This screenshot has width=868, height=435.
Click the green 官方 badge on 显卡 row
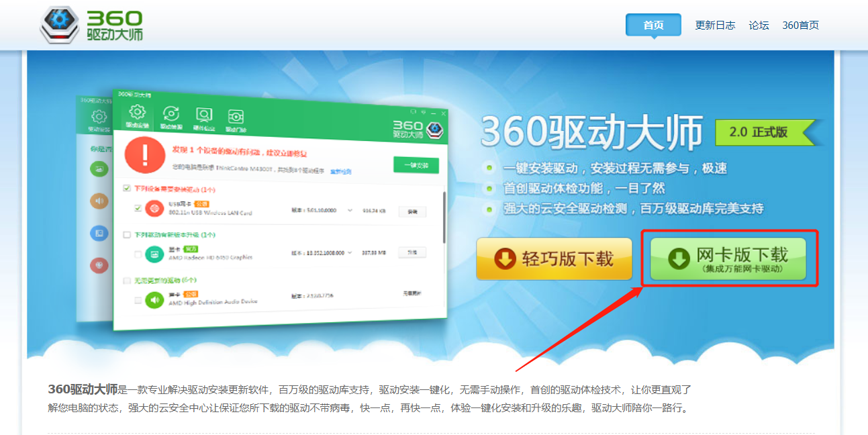(x=190, y=249)
